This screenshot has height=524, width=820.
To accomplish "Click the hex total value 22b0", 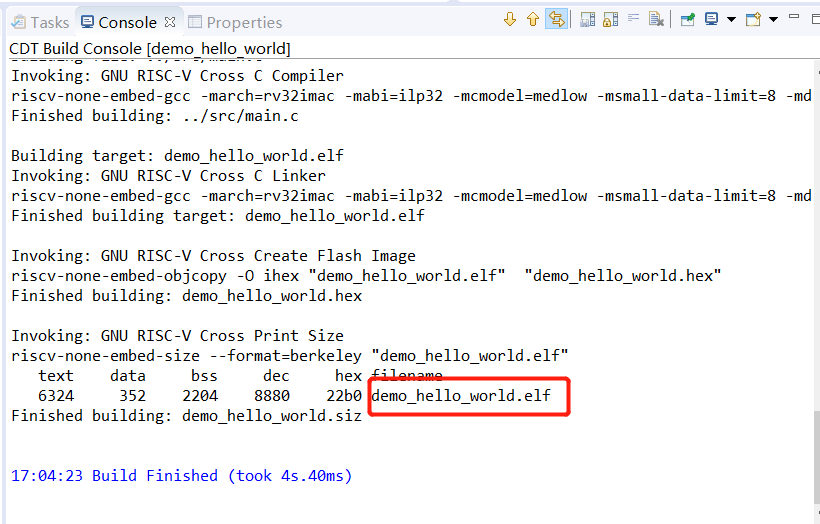I will [x=344, y=396].
